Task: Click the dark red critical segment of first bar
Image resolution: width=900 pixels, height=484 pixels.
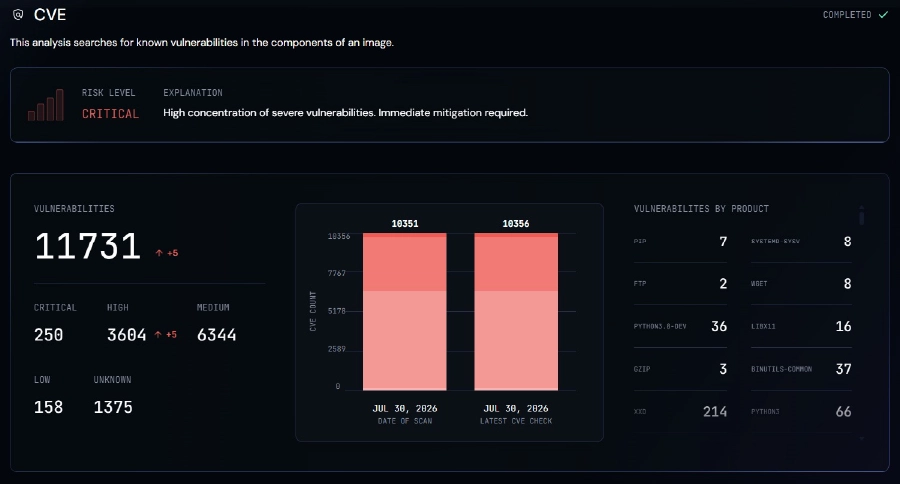Action: point(405,235)
